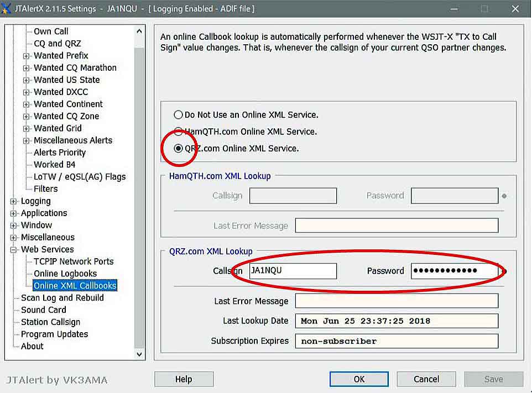This screenshot has width=532, height=393.
Task: Click the Cancel button
Action: coord(426,379)
